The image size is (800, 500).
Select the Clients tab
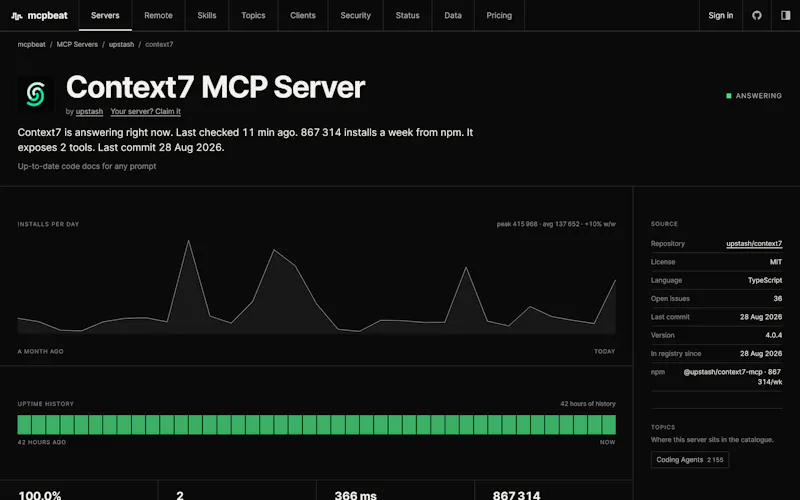point(303,15)
